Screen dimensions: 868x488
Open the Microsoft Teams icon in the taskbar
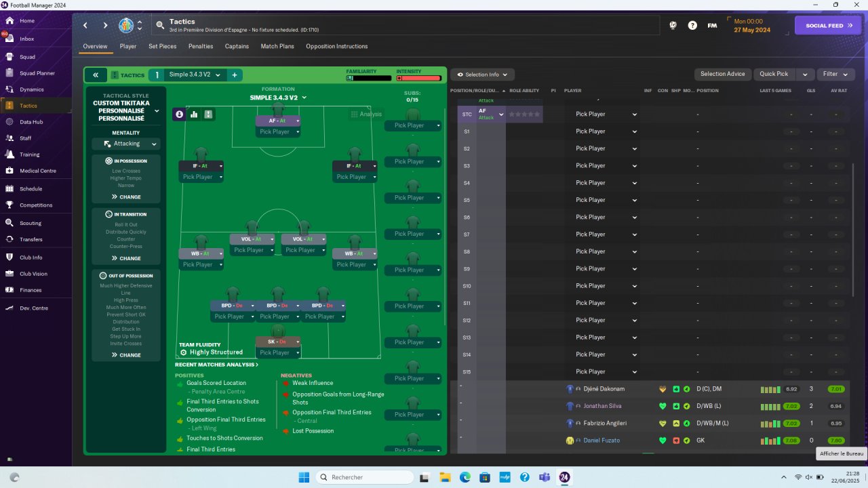tap(544, 477)
